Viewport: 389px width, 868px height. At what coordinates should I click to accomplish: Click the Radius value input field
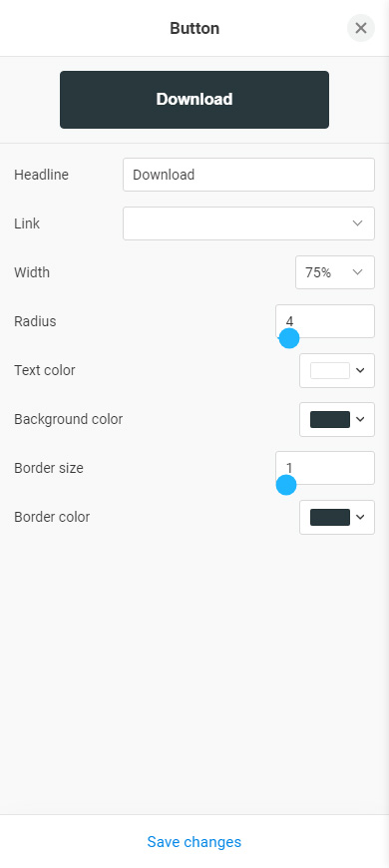click(x=325, y=321)
